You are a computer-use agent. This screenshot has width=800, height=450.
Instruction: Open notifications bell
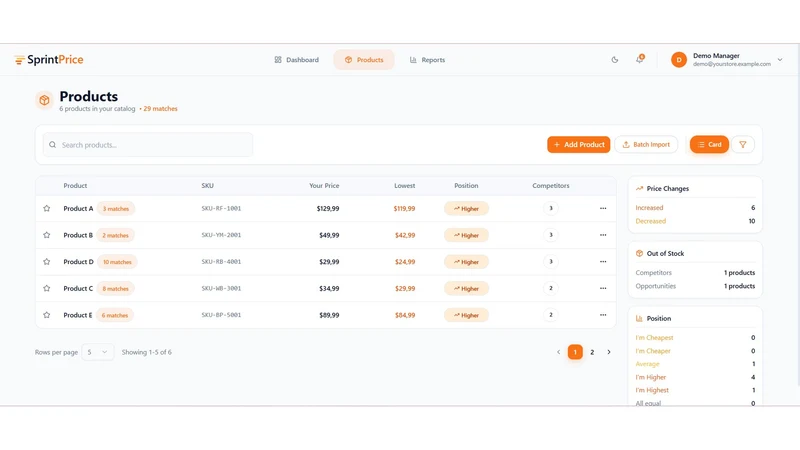point(639,60)
